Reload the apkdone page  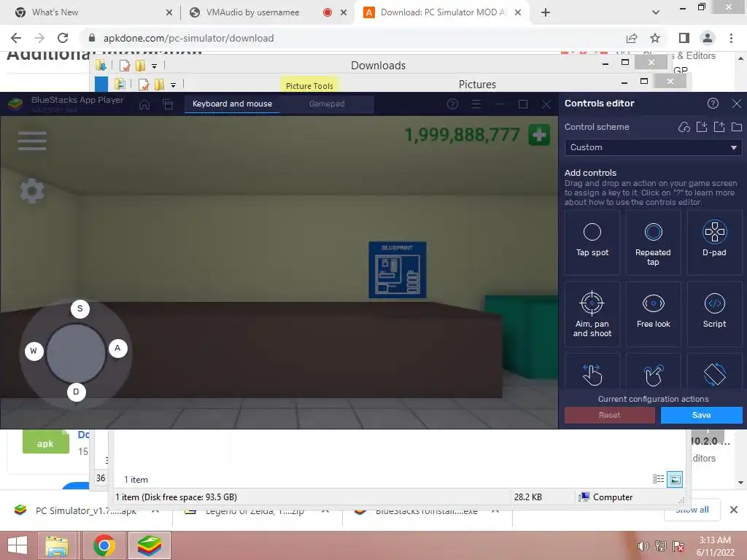(63, 38)
